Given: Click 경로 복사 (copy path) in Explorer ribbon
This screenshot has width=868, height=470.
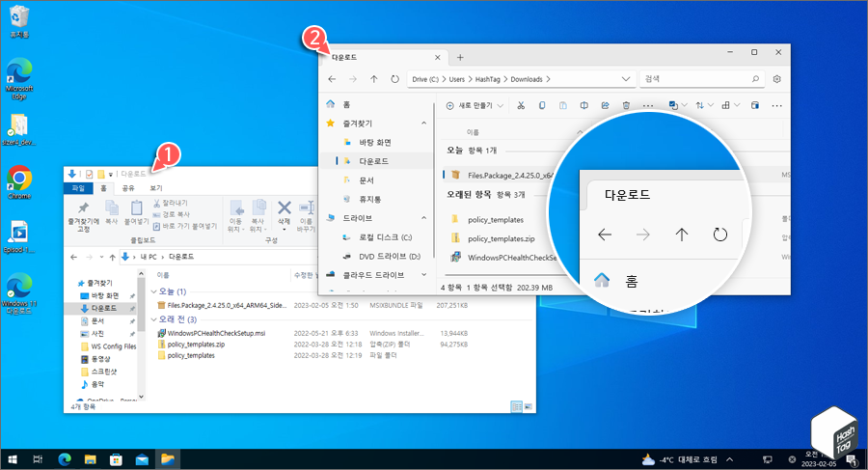Looking at the screenshot, I should (171, 214).
